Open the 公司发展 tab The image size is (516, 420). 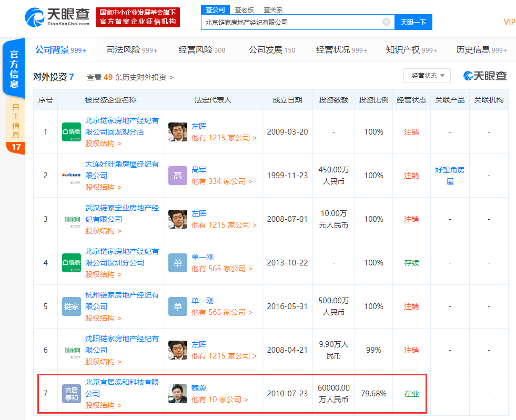[x=272, y=50]
